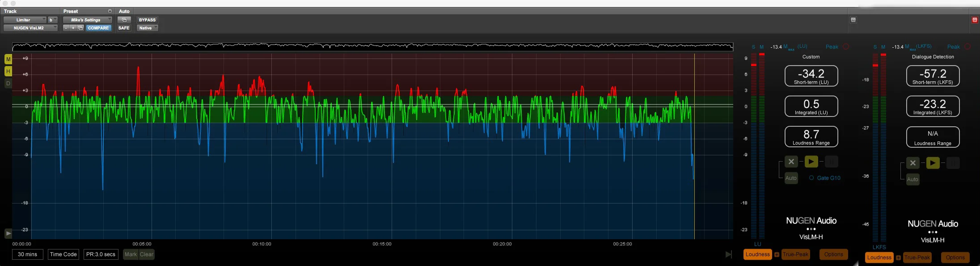The image size is (980, 266).
Task: Click the Integrated (LKFS) -23.2 readout
Action: tap(933, 106)
